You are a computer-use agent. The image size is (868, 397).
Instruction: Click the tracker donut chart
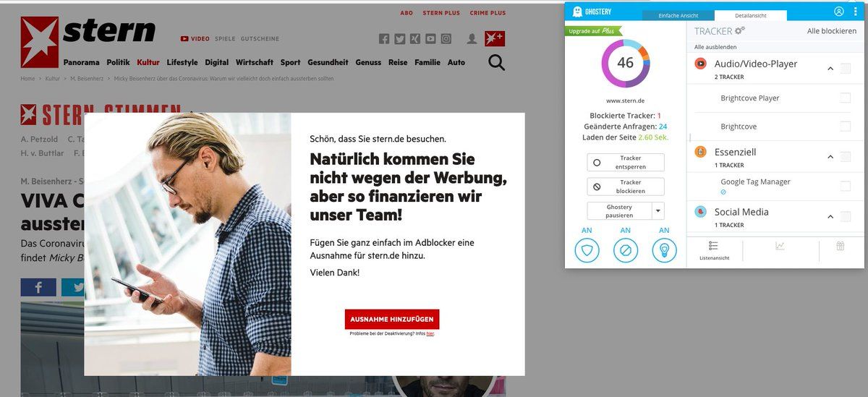click(626, 63)
